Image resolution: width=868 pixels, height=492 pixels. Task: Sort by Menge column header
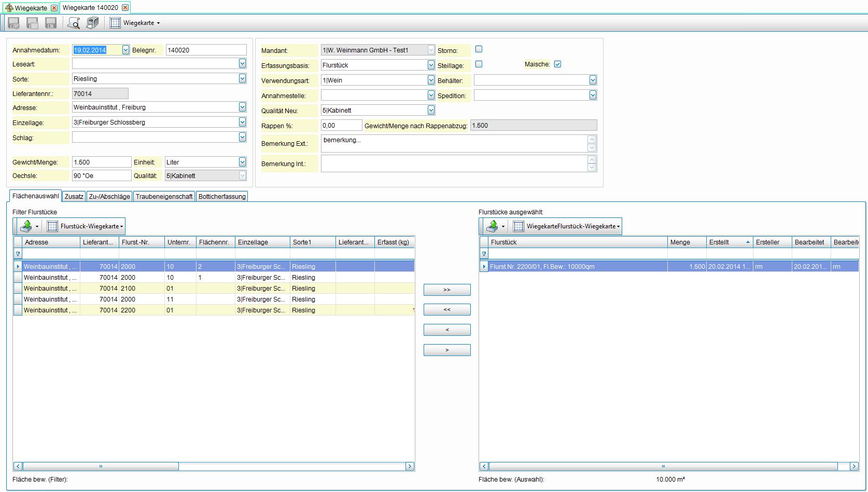(687, 242)
